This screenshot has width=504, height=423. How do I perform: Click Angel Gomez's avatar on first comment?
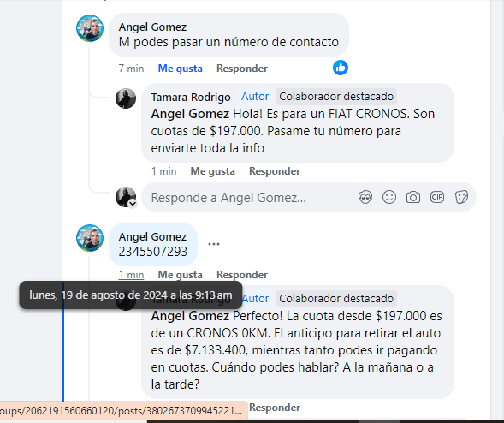click(x=90, y=28)
